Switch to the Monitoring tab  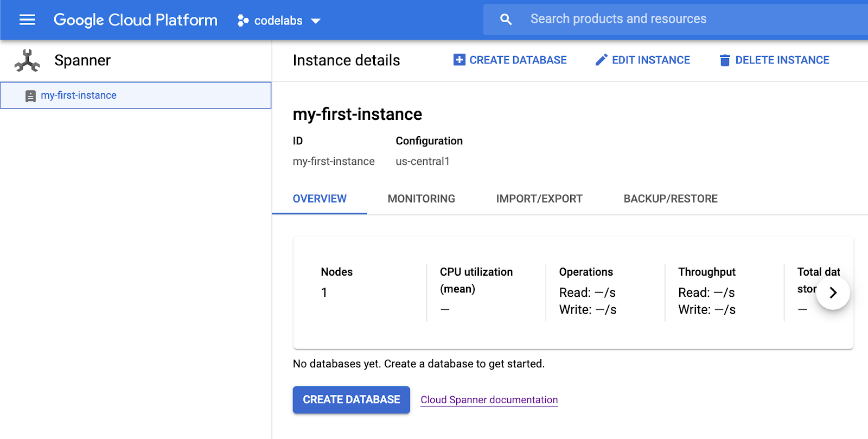(x=421, y=199)
